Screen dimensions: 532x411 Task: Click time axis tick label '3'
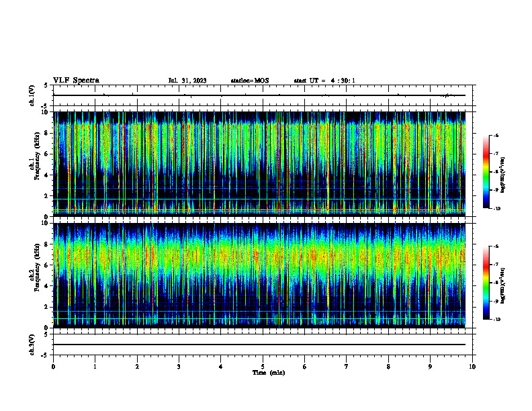179,367
